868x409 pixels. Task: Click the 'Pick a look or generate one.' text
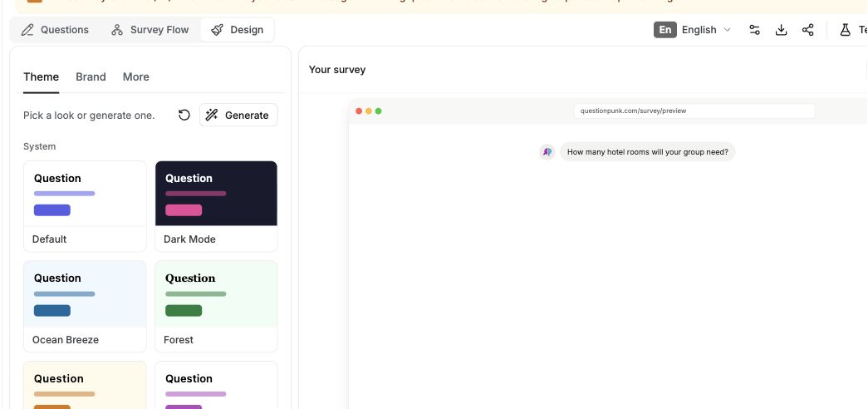89,116
